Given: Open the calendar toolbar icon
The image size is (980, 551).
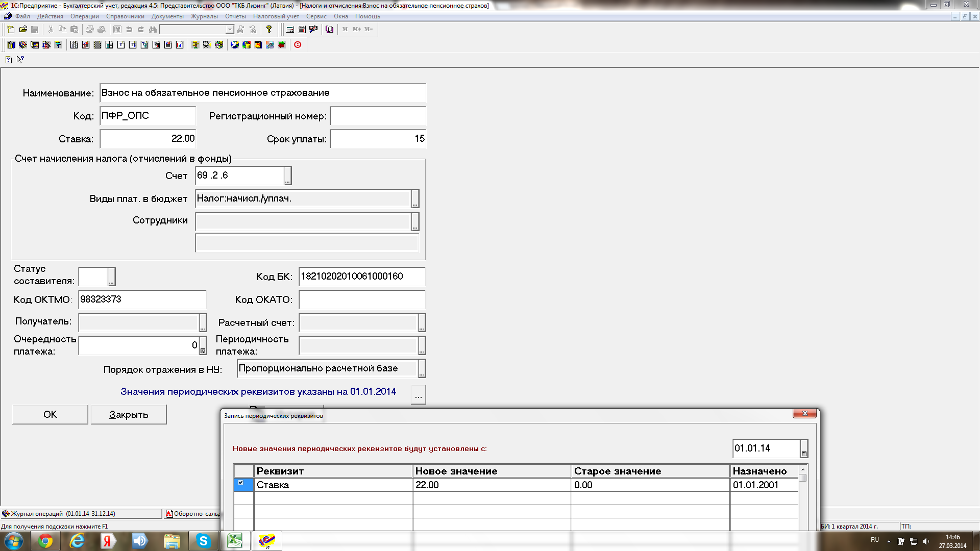Looking at the screenshot, I should (x=302, y=30).
